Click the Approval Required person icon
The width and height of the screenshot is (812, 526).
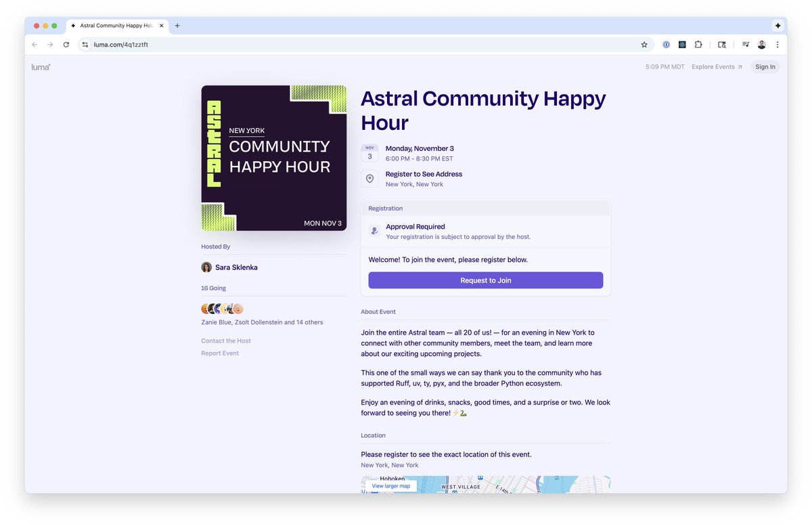click(x=374, y=230)
